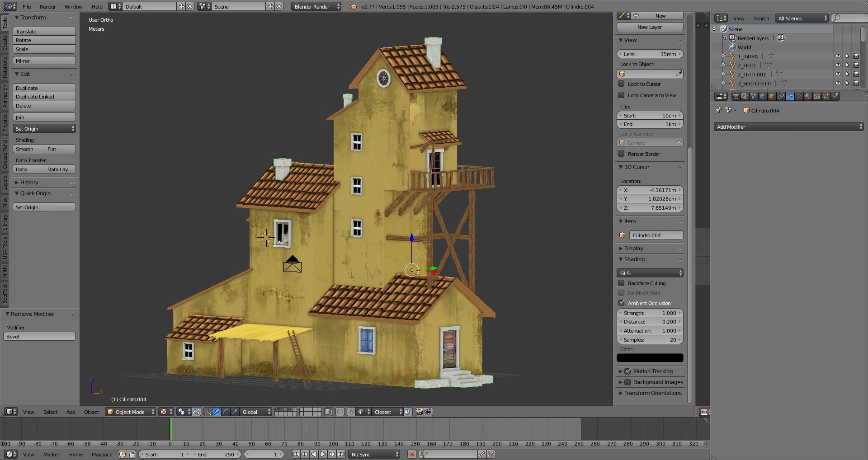Toggle the Motion Tracking checkbox

tap(627, 371)
